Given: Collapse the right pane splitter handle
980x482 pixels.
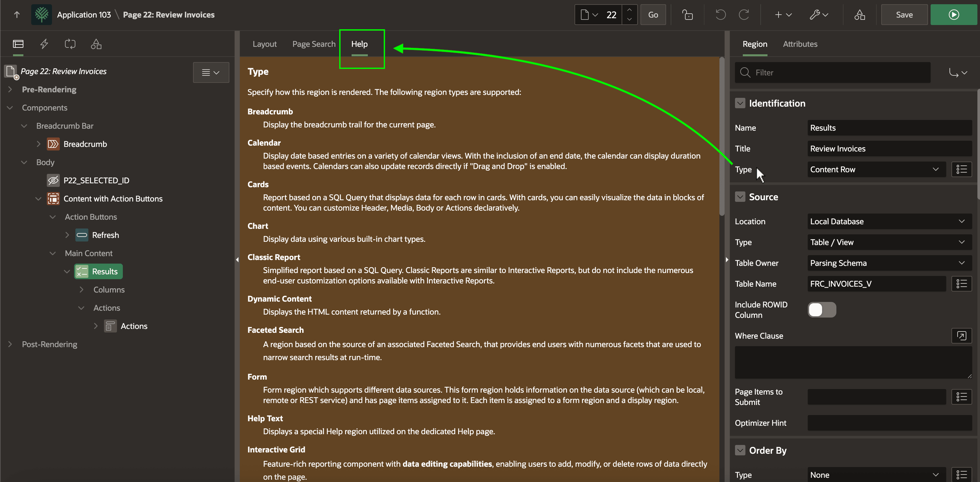Looking at the screenshot, I should click(x=727, y=260).
